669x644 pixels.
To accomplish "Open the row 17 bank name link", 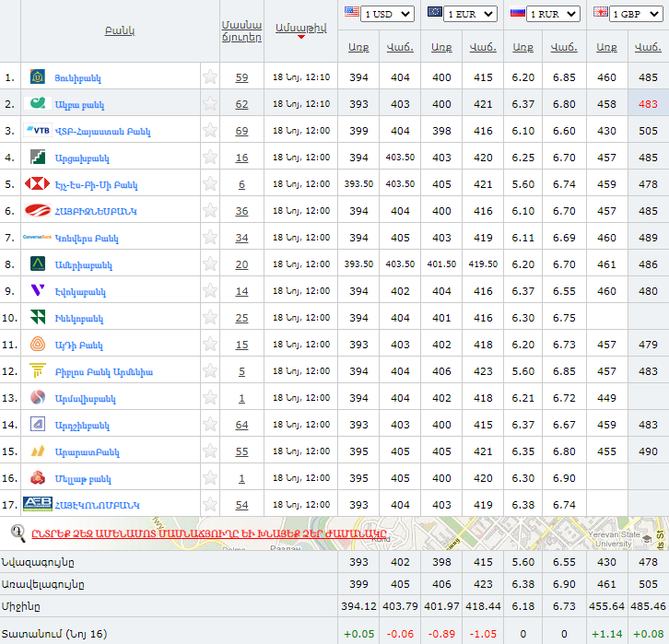I will point(97,506).
